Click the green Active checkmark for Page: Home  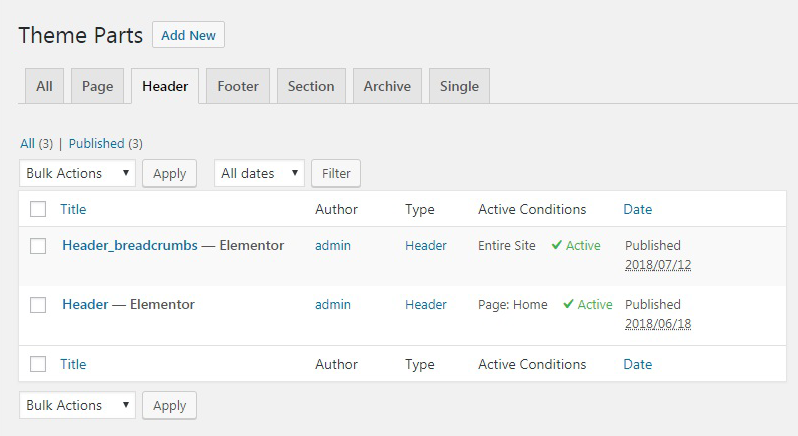tap(568, 305)
